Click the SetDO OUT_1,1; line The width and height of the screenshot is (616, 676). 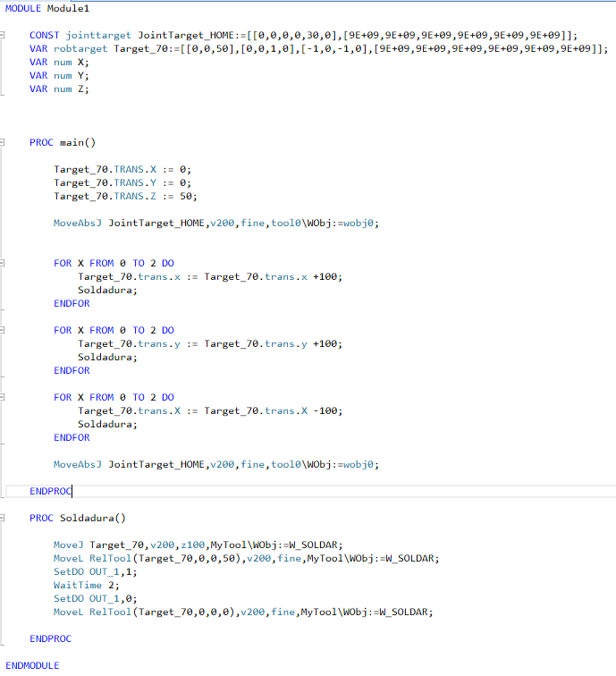[96, 571]
